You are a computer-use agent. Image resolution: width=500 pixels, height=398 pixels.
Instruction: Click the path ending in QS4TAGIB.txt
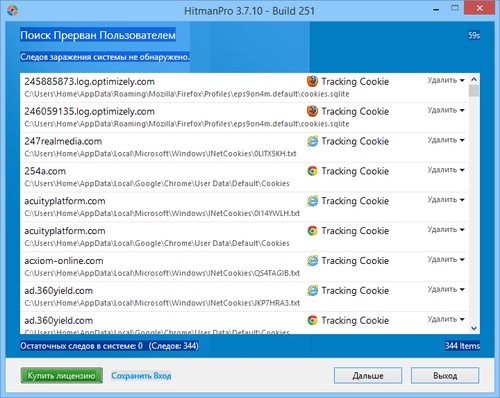pos(162,273)
